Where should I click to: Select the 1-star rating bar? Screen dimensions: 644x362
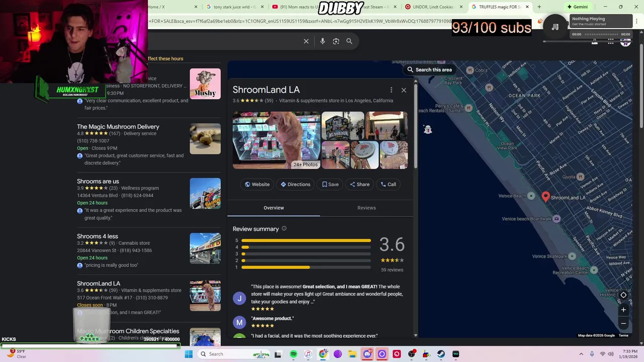pos(306,267)
